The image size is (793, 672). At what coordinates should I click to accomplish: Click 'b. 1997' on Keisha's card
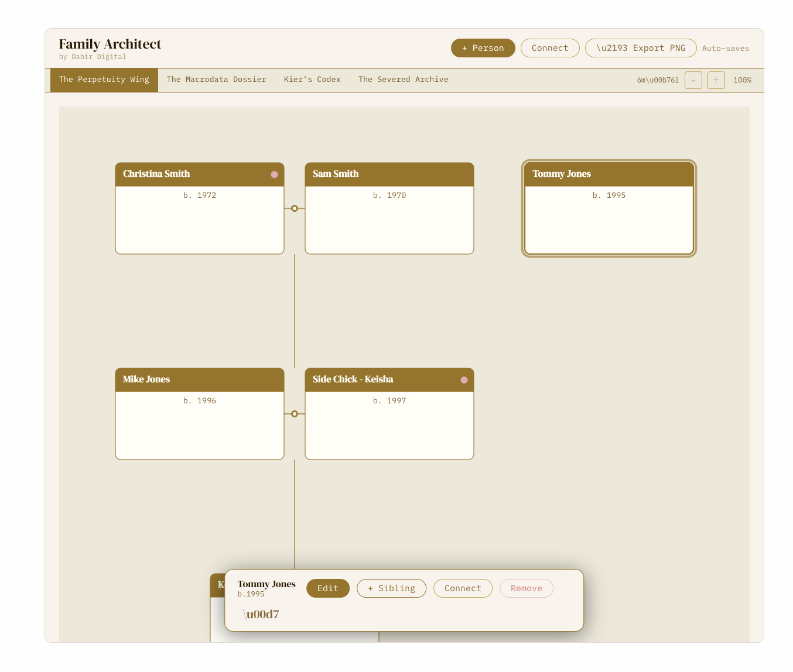coord(389,401)
